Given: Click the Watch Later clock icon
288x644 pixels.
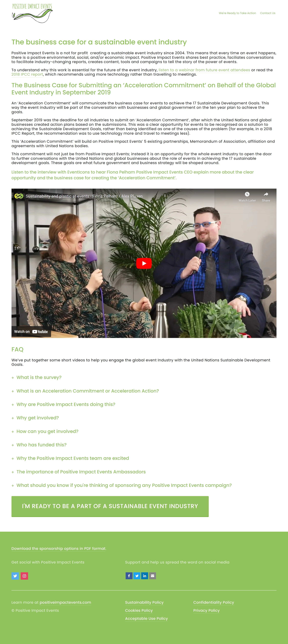Looking at the screenshot, I should pos(247,194).
